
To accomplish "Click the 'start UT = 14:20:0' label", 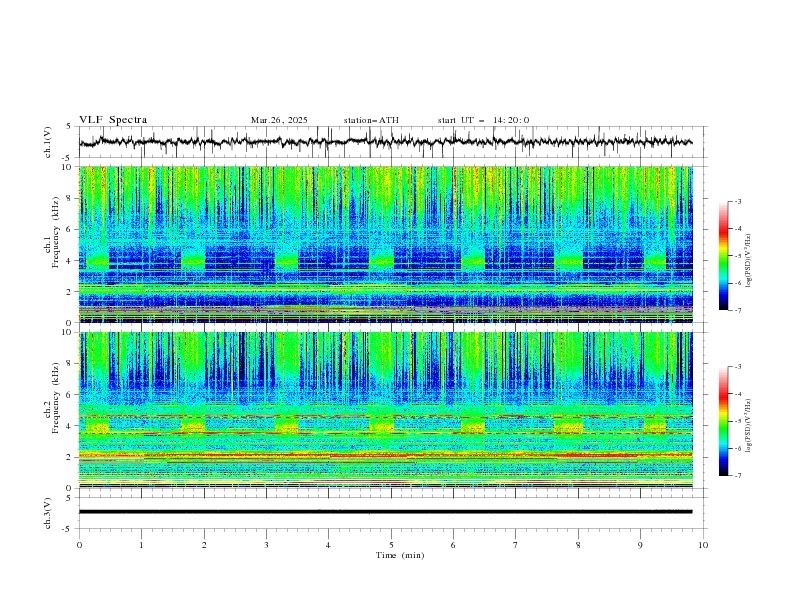I will point(483,120).
